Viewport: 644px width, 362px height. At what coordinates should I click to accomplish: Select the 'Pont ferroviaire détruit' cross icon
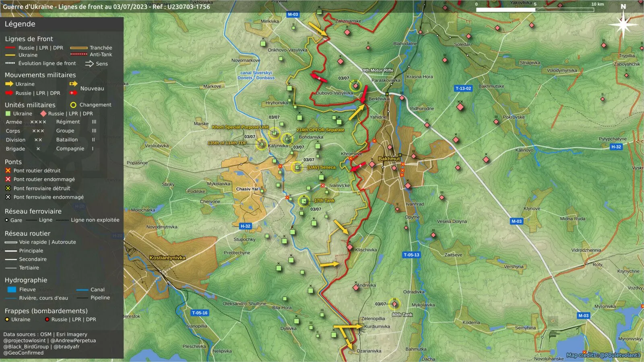click(8, 188)
